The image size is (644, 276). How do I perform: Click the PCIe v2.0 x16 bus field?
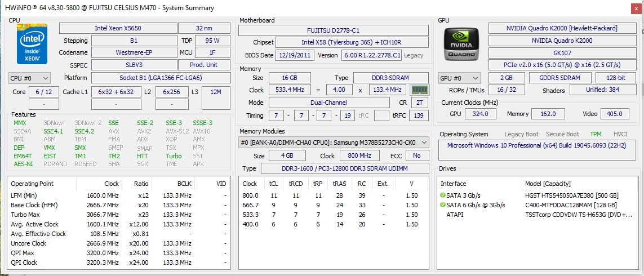click(x=562, y=65)
